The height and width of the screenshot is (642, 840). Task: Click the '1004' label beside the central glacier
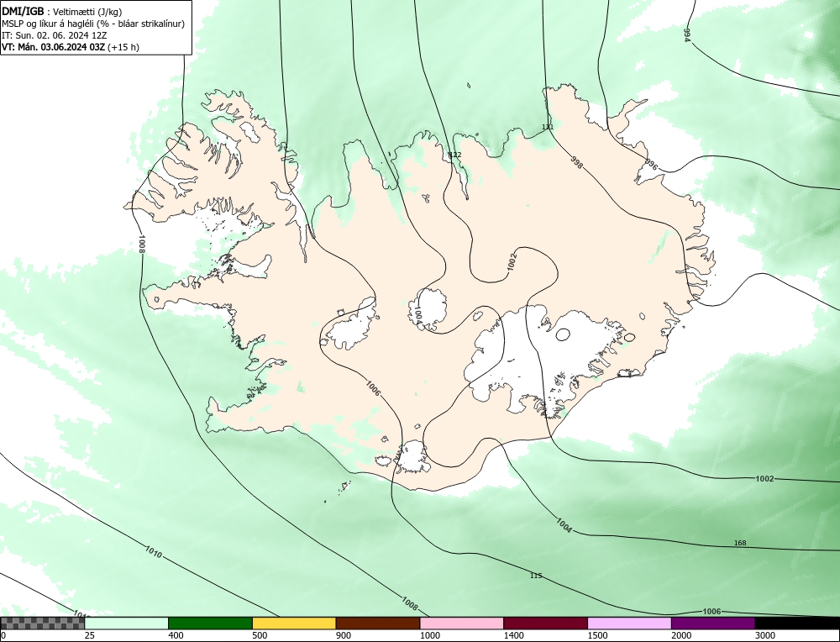point(418,315)
